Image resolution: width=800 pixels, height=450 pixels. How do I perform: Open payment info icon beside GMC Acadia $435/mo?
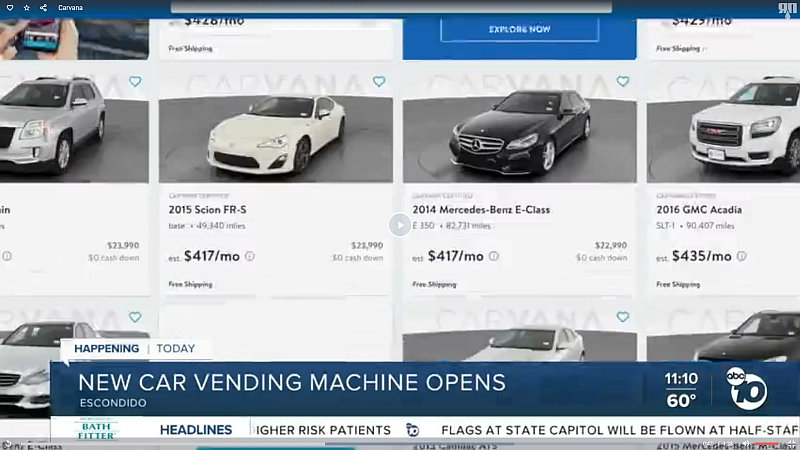click(742, 256)
